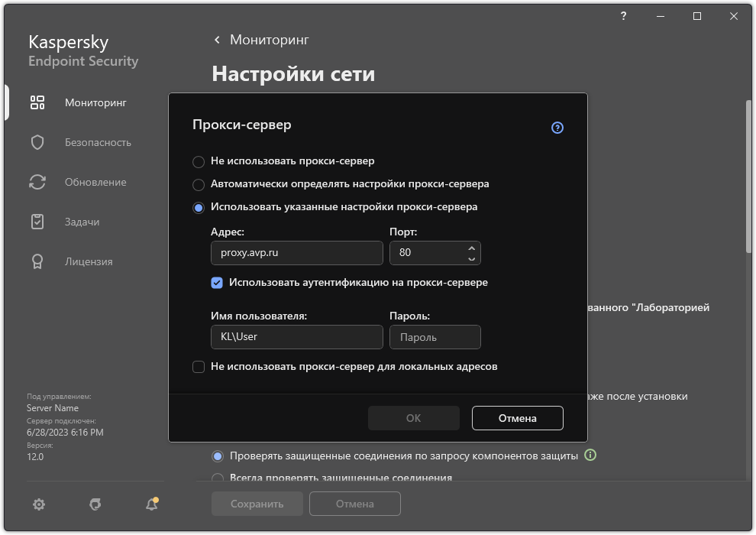Select the Лицензия key icon
The image size is (756, 535).
37,261
